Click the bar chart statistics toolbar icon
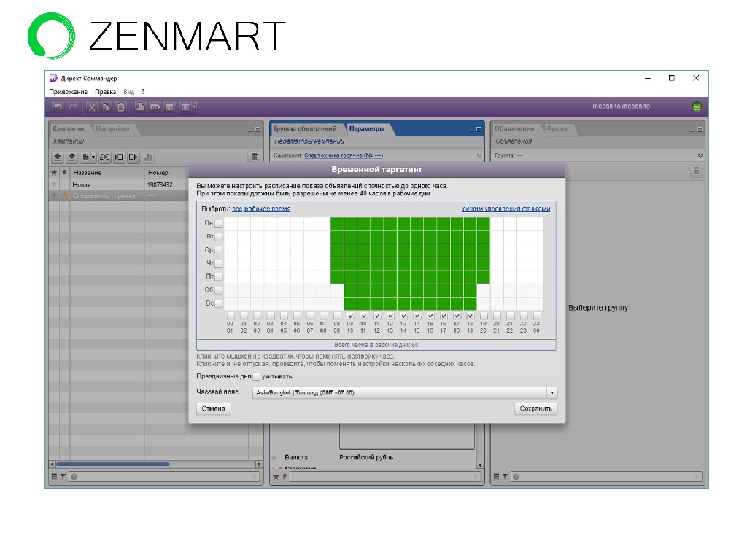This screenshot has width=747, height=560. (x=141, y=107)
